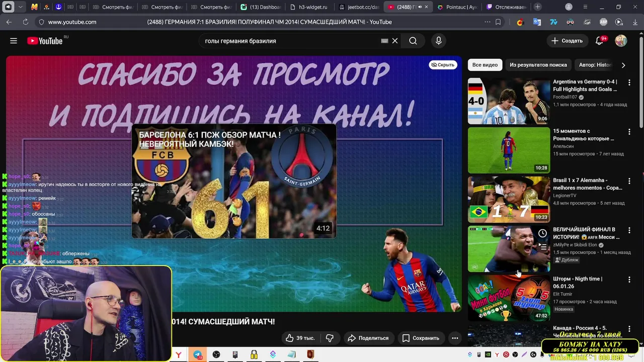Open options menu for Argentina vs Germany video
The height and width of the screenshot is (362, 644).
pos(629,82)
